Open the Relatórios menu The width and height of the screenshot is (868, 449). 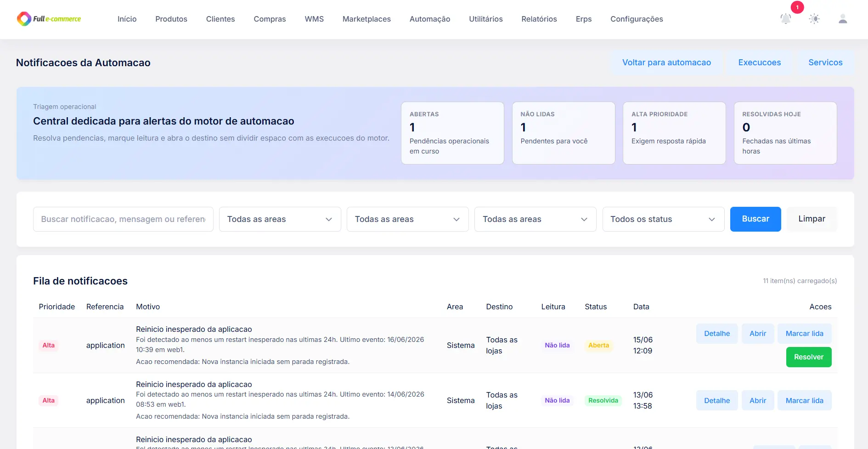(x=539, y=19)
